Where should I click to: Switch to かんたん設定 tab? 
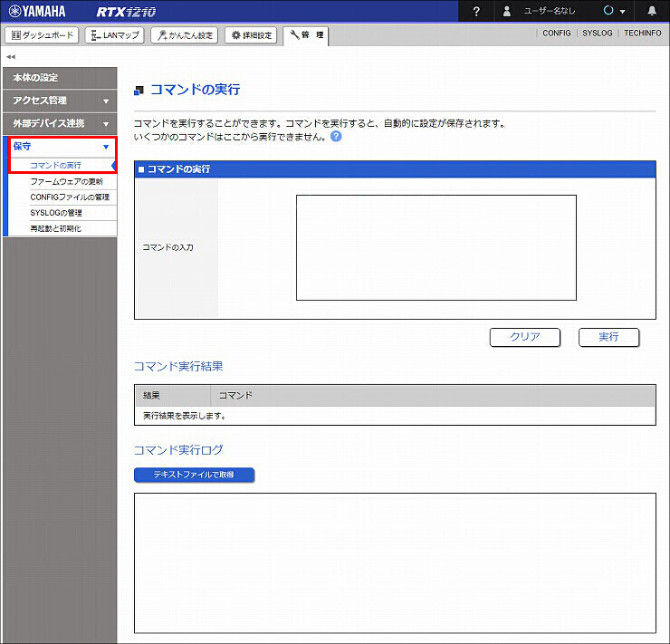[x=185, y=35]
